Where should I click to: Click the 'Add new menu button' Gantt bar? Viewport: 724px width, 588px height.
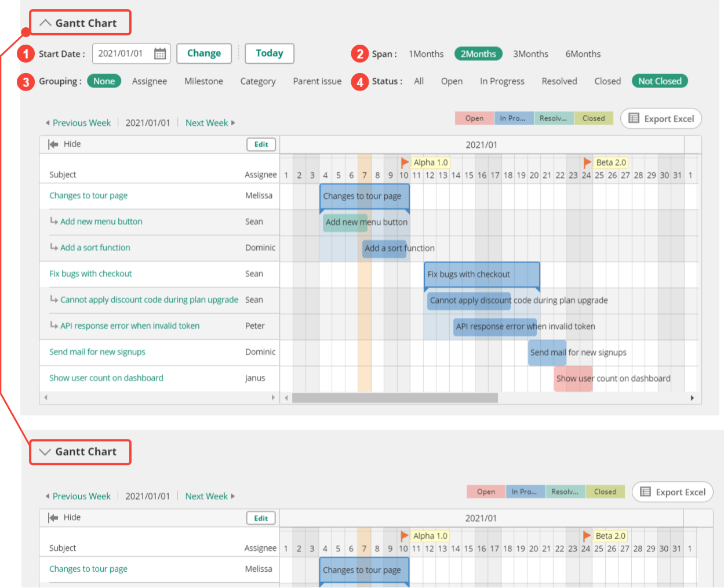345,222
